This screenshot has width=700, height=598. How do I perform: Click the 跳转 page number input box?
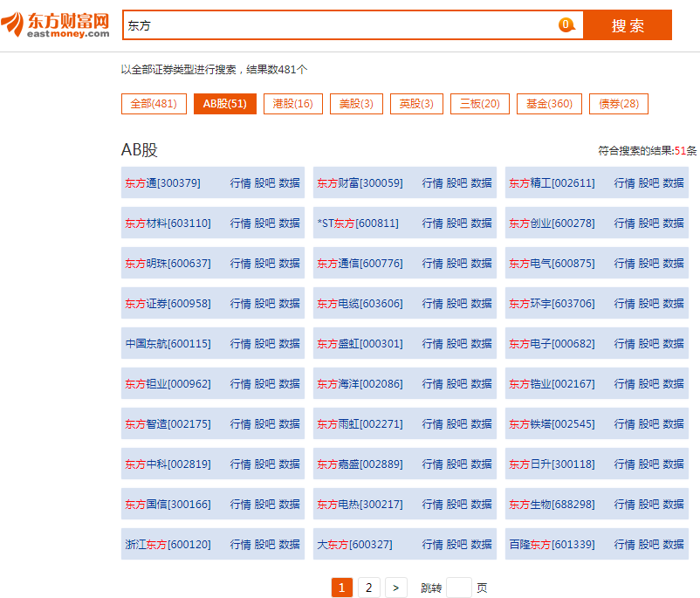459,588
